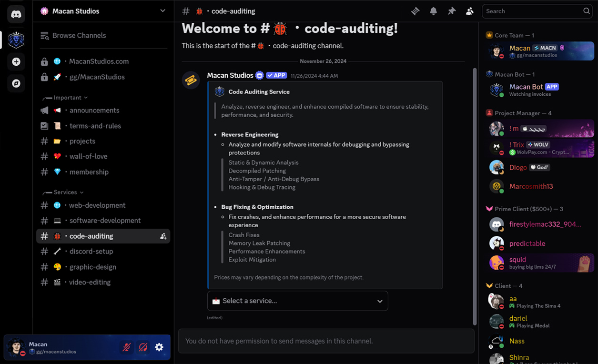Viewport: 598px width, 364px height.
Task: Click Browse Channels
Action: pos(103,36)
